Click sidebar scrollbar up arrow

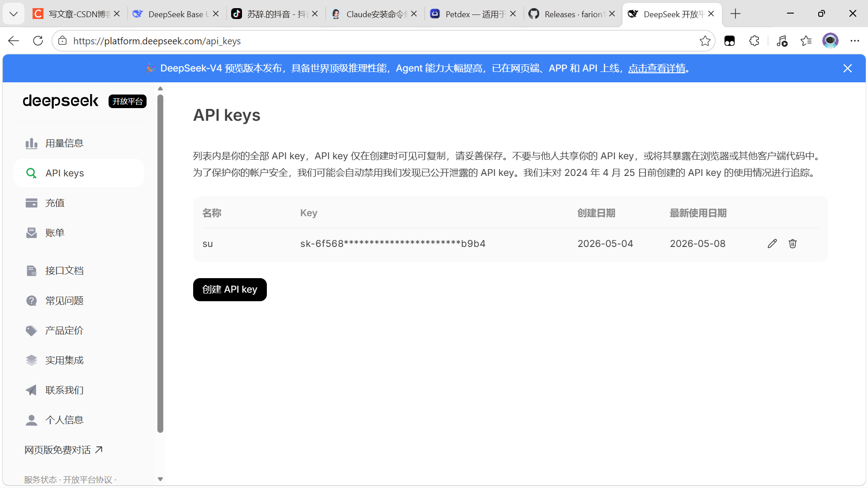click(x=160, y=89)
